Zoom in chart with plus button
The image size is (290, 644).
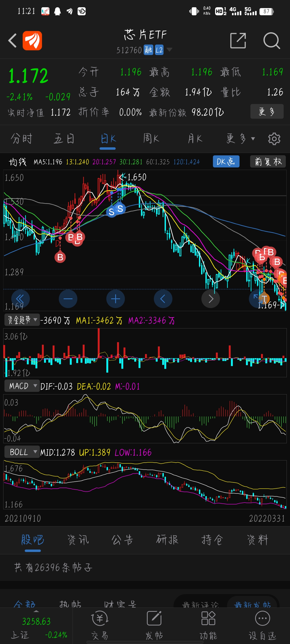point(115,299)
